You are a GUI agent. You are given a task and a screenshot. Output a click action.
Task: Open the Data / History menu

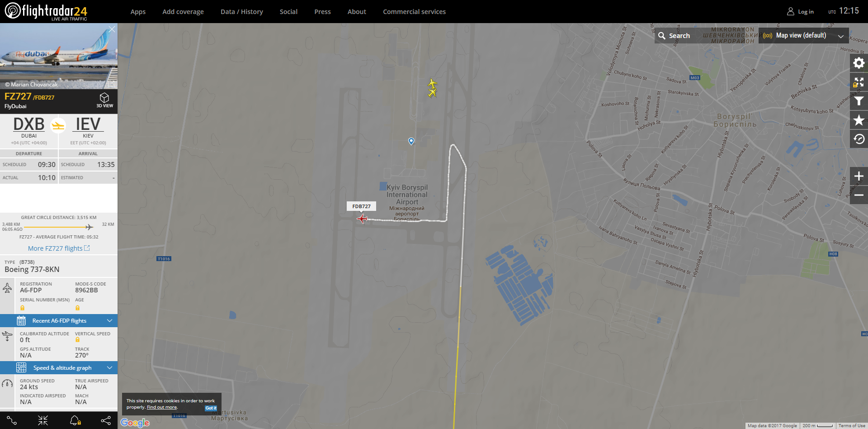click(241, 12)
